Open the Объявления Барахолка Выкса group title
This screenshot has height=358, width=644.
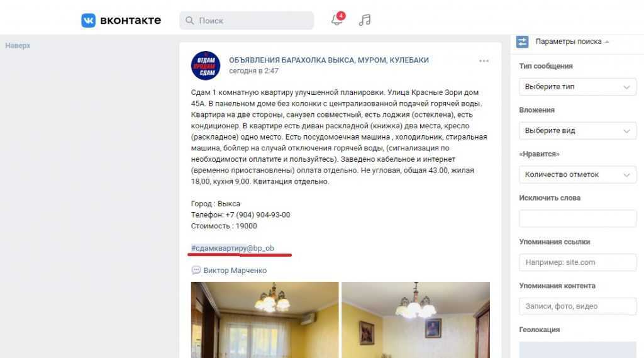coord(328,60)
